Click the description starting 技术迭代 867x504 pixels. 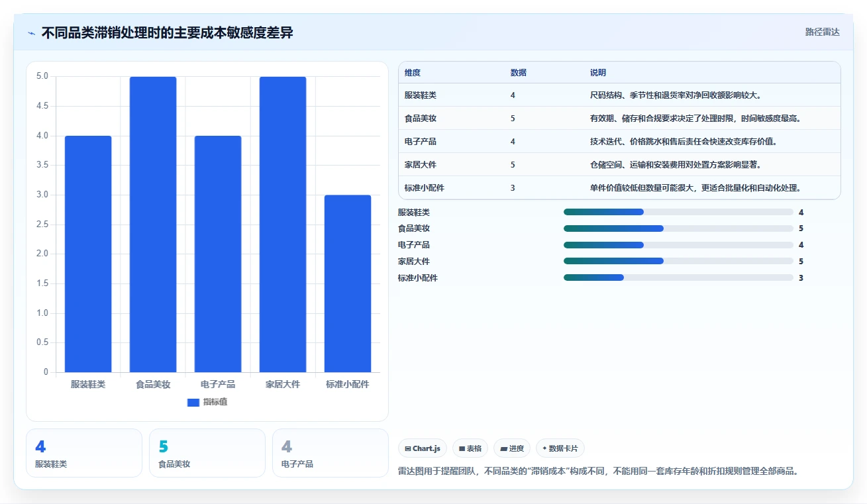click(684, 142)
